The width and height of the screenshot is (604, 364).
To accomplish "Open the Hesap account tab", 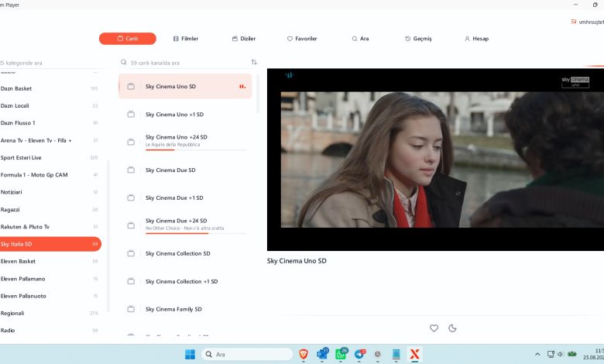I will point(476,39).
